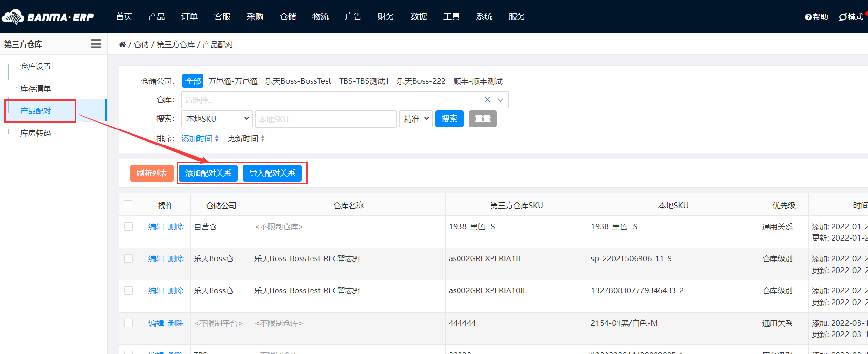Select 仓库设置 in the sidebar
This screenshot has height=354, width=868.
[35, 66]
